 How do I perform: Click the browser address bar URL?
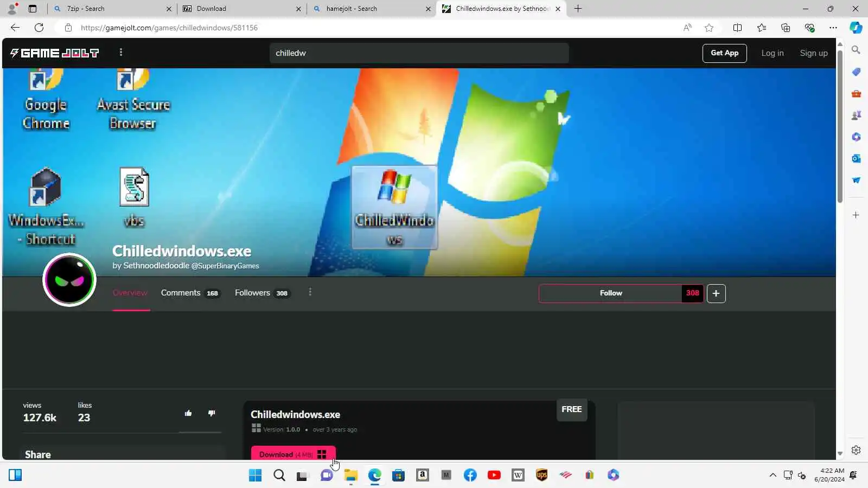[x=169, y=28]
